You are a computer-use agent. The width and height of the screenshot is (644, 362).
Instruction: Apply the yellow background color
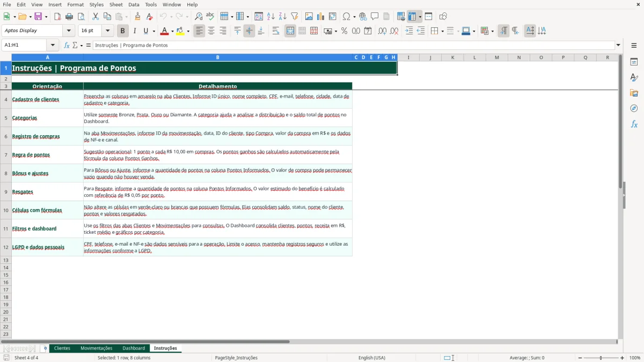coord(180,31)
